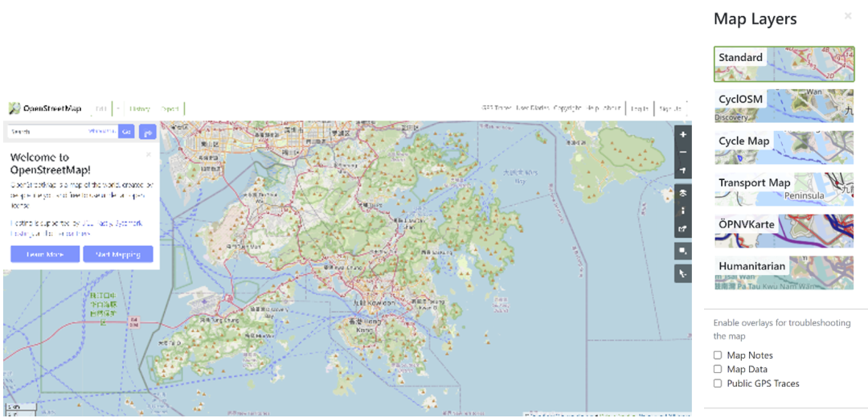Enable the Map Data overlay checkbox

tap(718, 369)
